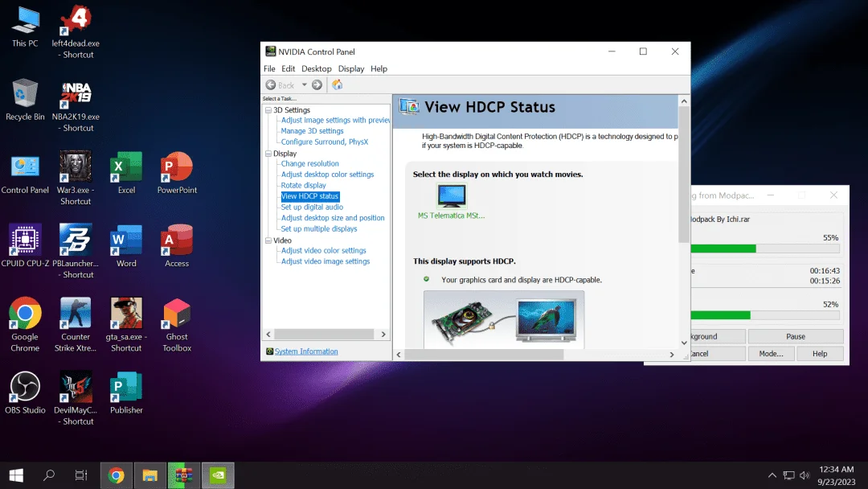Open File Explorer in taskbar
868x489 pixels.
pos(150,475)
